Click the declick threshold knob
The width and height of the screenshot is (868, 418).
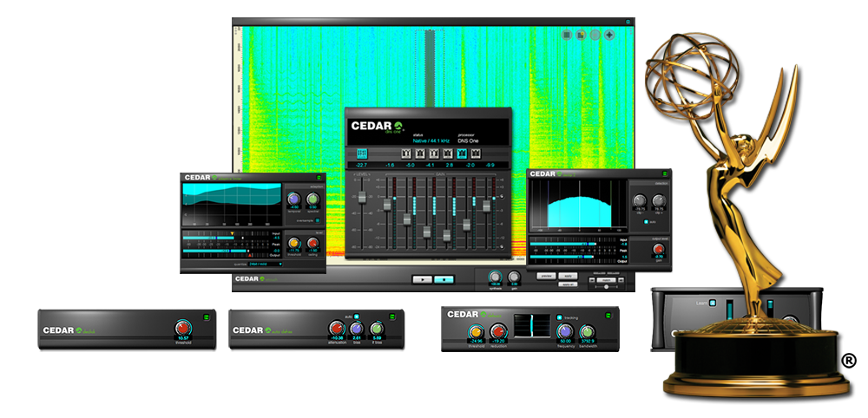(x=182, y=327)
